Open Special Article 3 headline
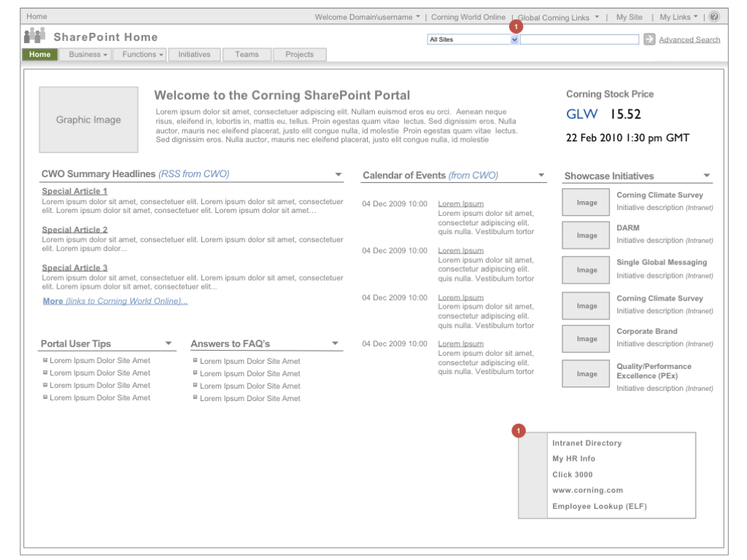This screenshot has width=747, height=560. (x=75, y=268)
